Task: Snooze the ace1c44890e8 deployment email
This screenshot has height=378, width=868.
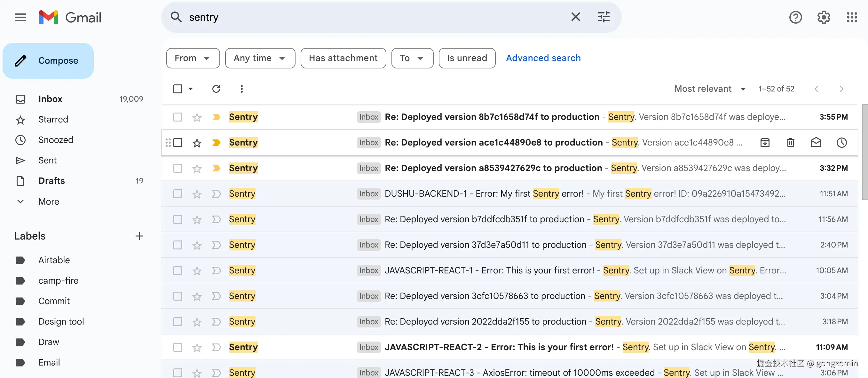Action: coord(841,143)
